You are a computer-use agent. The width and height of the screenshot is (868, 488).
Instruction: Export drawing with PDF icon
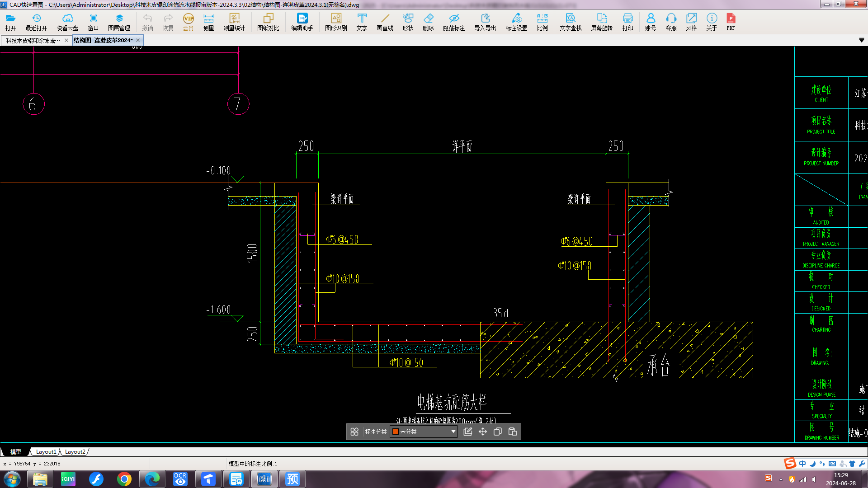tap(731, 22)
